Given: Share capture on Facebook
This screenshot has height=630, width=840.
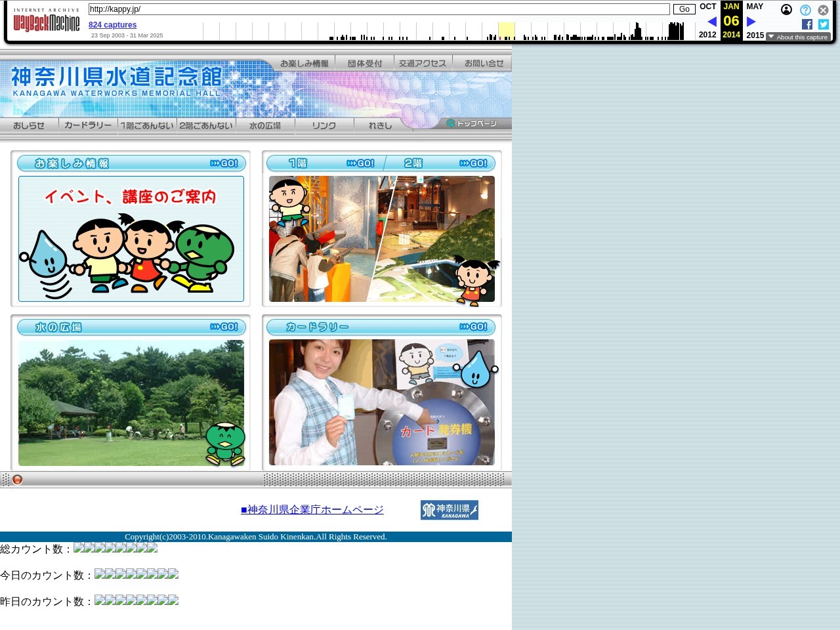Looking at the screenshot, I should point(807,24).
